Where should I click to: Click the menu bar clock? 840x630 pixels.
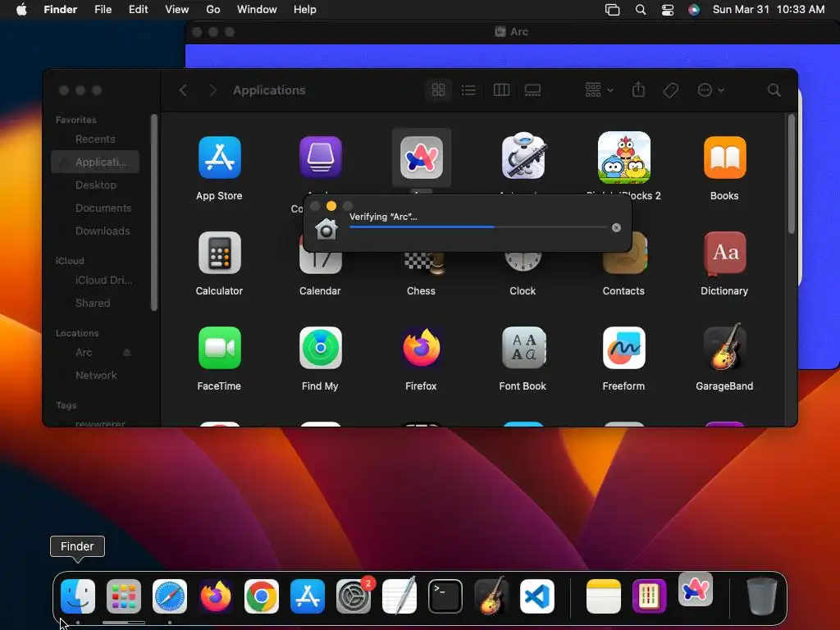point(768,10)
